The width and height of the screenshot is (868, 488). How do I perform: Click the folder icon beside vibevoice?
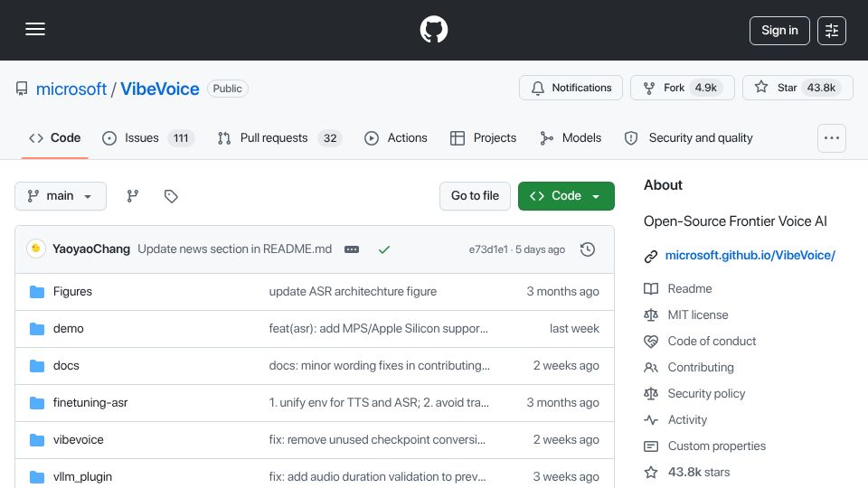[37, 440]
